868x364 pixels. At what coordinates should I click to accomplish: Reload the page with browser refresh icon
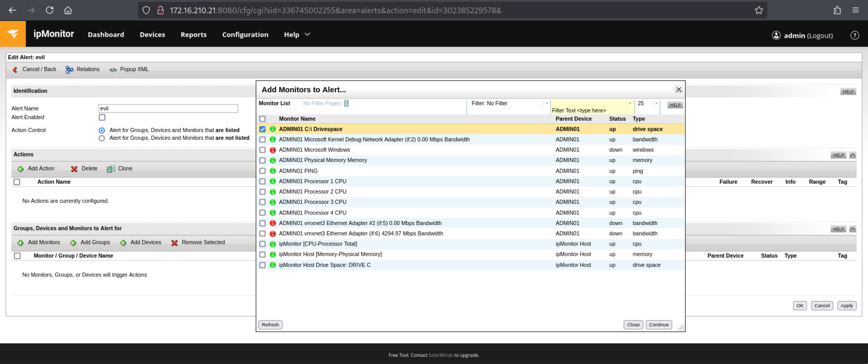[50, 10]
